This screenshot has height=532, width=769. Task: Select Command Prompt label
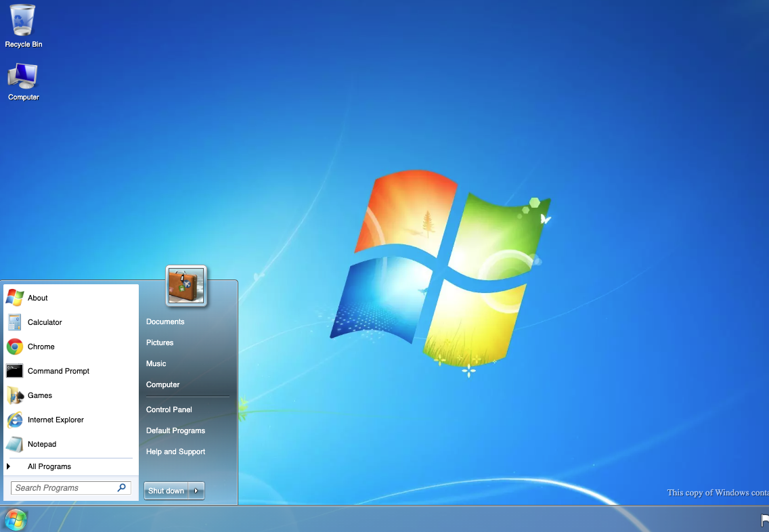pyautogui.click(x=58, y=371)
